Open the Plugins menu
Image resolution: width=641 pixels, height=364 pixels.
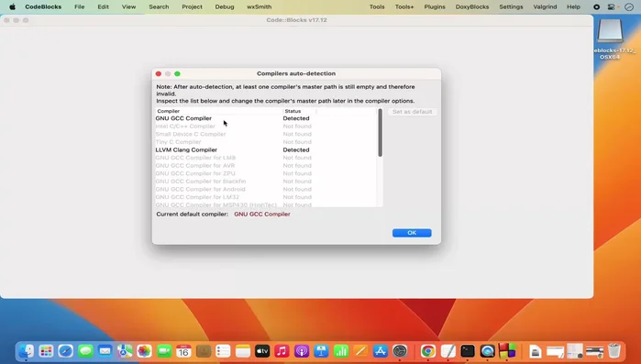tap(435, 7)
